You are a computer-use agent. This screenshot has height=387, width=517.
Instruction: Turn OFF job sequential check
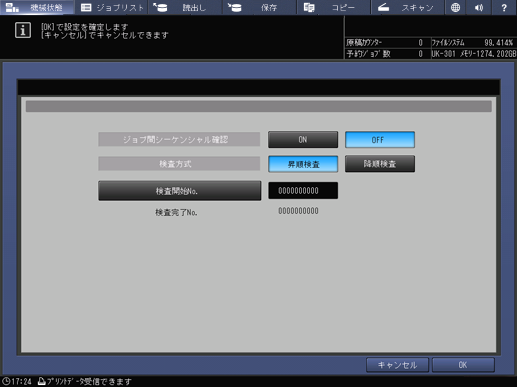coord(380,139)
